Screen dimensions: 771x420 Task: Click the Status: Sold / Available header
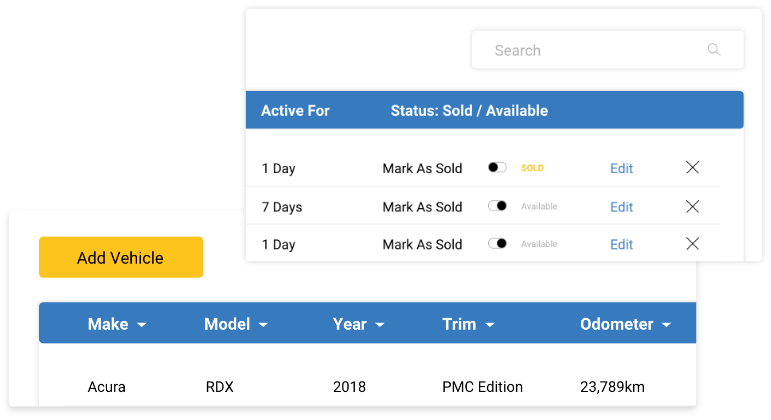coord(468,111)
